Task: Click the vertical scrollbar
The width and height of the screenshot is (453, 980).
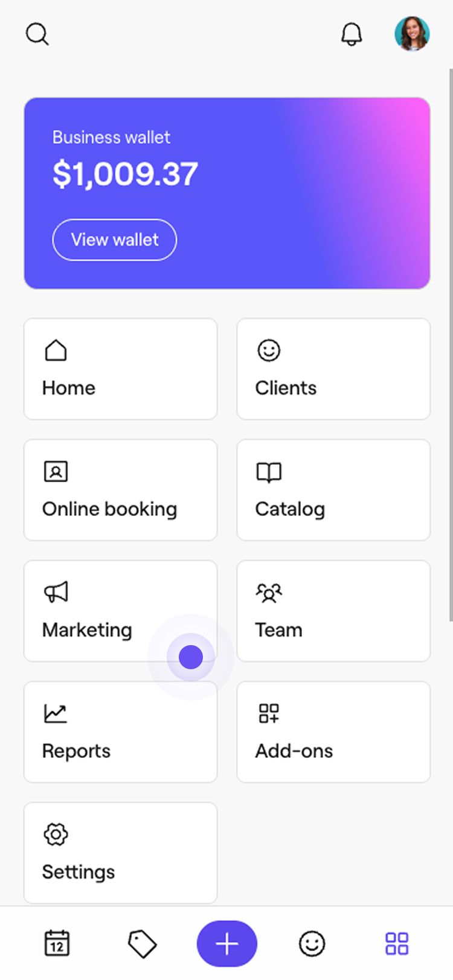Action: tap(450, 344)
